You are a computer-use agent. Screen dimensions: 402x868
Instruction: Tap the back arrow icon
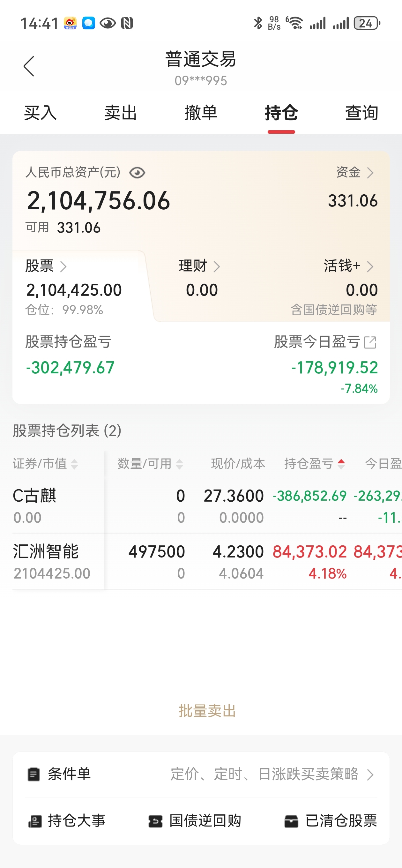point(29,66)
